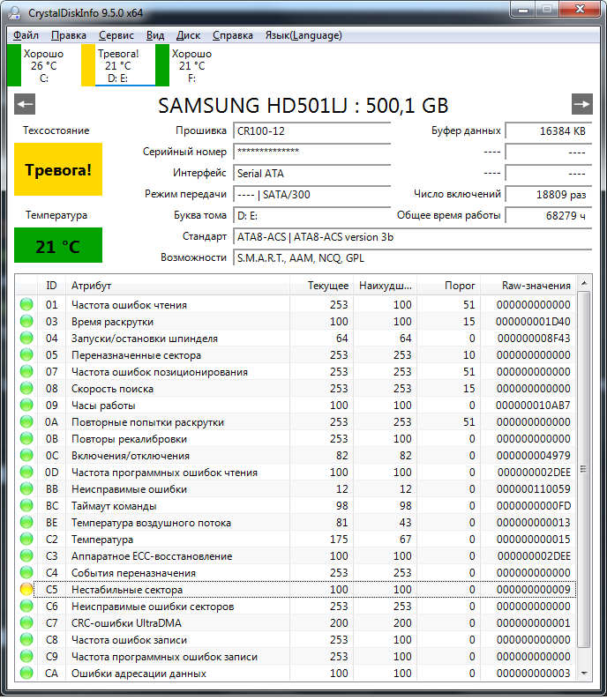
Task: Click status dot for Таймаут команды row
Action: (26, 505)
